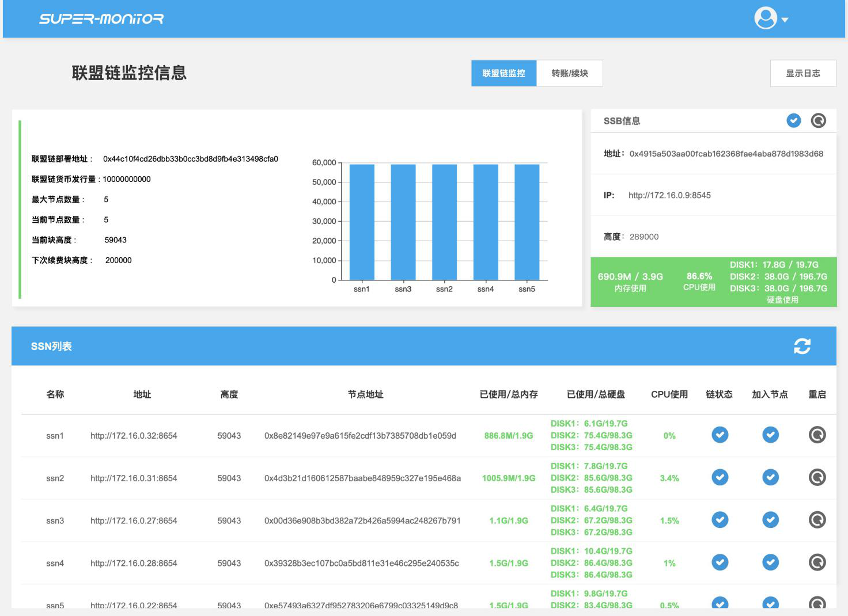The height and width of the screenshot is (616, 848).
Task: Click the SUPER-MONITOR logo
Action: (101, 19)
